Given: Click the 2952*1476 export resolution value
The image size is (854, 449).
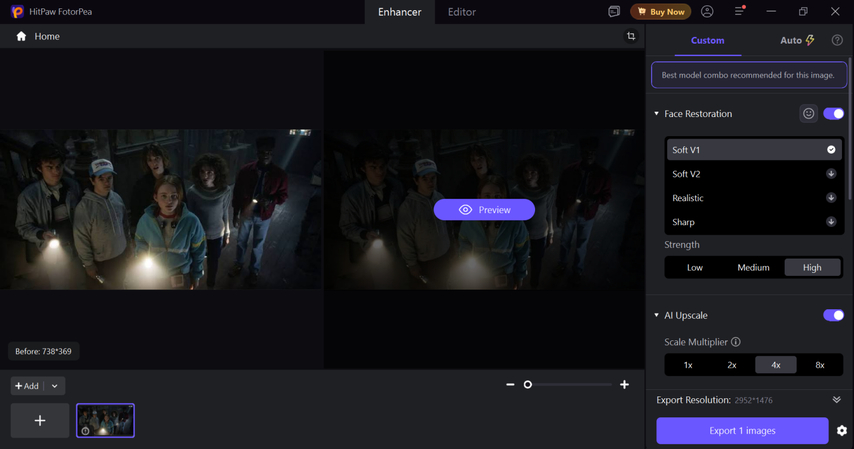Looking at the screenshot, I should point(753,400).
